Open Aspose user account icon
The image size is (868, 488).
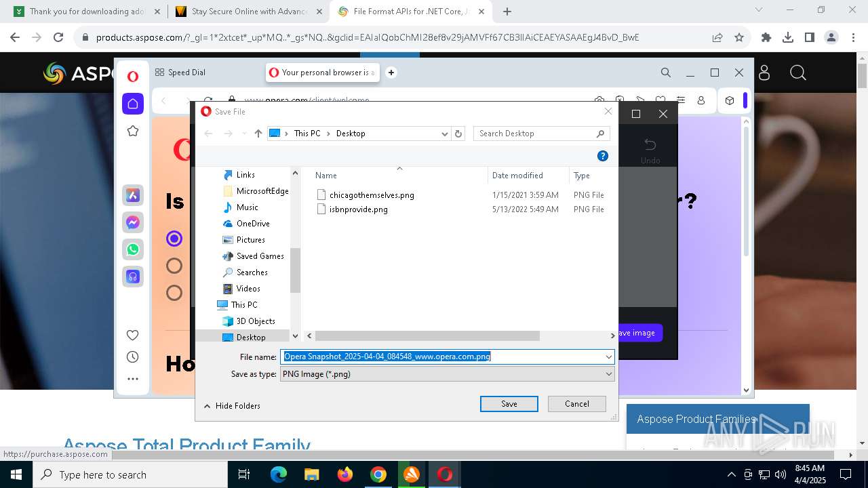coord(764,73)
